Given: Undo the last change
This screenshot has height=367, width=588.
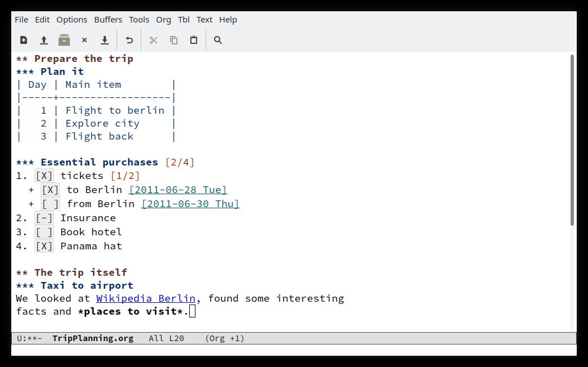Looking at the screenshot, I should (130, 40).
